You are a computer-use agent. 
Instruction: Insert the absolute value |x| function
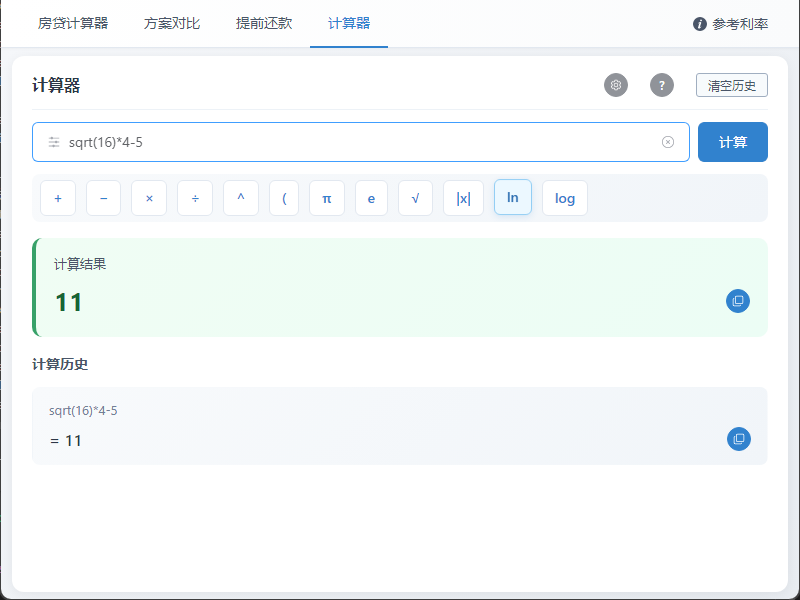point(463,198)
